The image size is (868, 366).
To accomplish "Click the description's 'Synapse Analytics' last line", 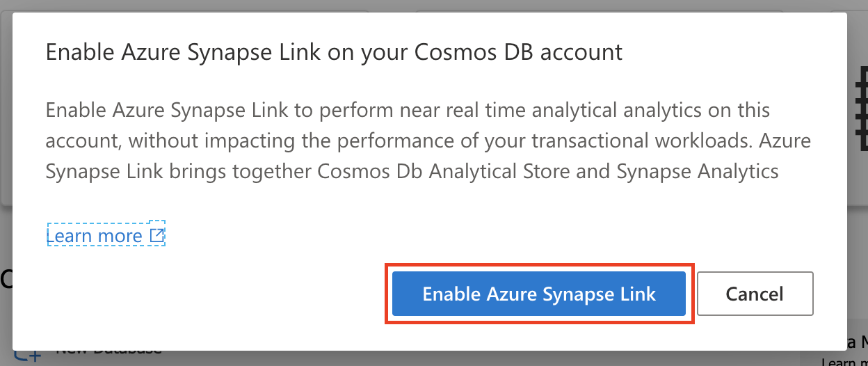I will (412, 171).
